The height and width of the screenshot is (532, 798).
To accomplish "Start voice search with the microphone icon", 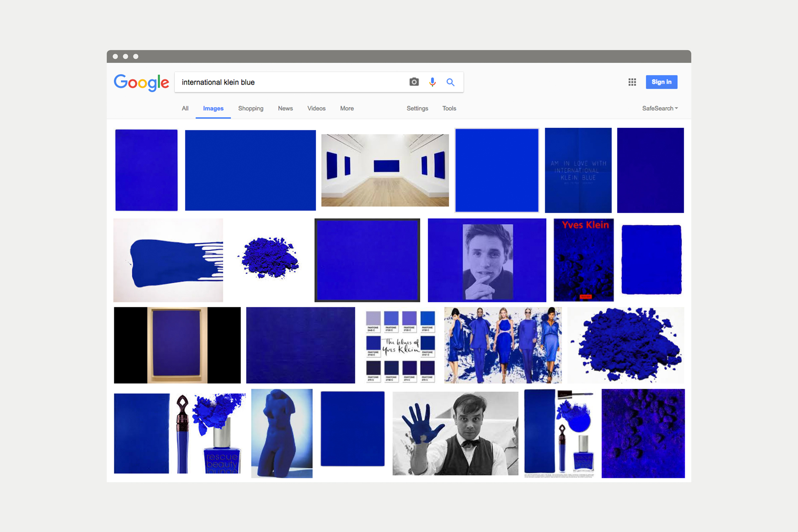I will coord(432,82).
